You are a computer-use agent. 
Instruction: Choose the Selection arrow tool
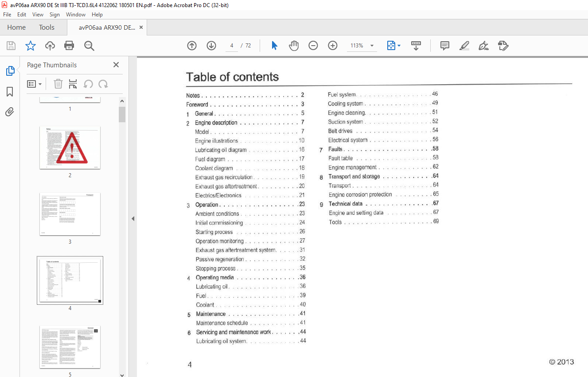(274, 46)
